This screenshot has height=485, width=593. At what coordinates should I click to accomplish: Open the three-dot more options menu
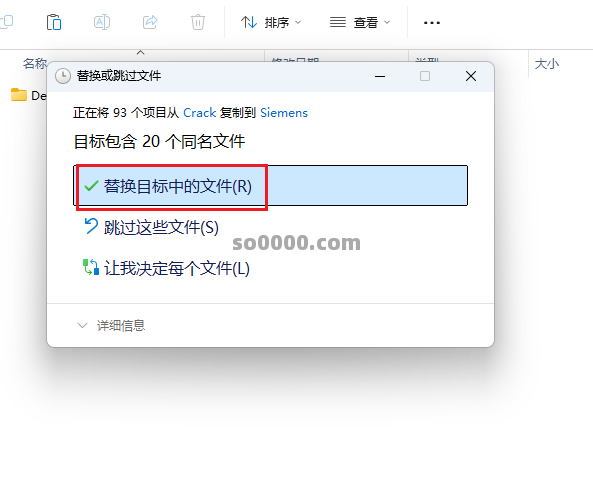[x=432, y=23]
